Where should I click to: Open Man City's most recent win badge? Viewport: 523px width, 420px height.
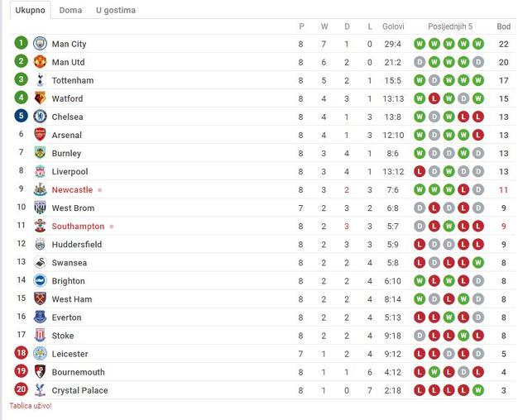(478, 44)
